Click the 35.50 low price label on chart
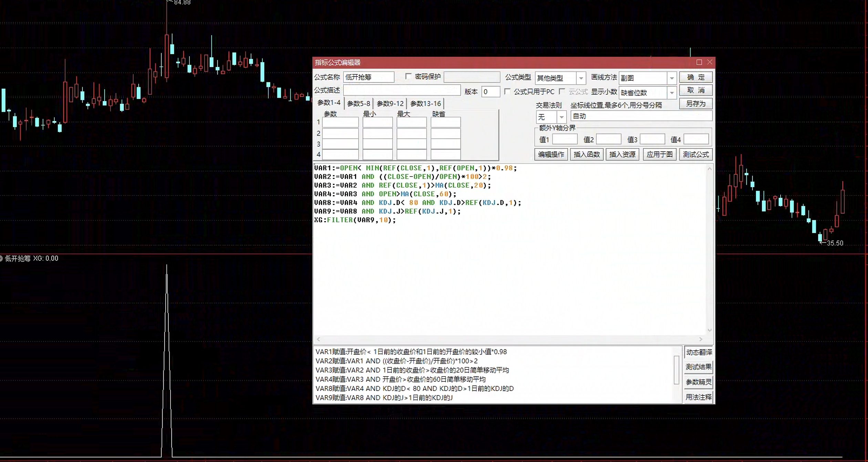This screenshot has height=462, width=868. click(x=835, y=243)
